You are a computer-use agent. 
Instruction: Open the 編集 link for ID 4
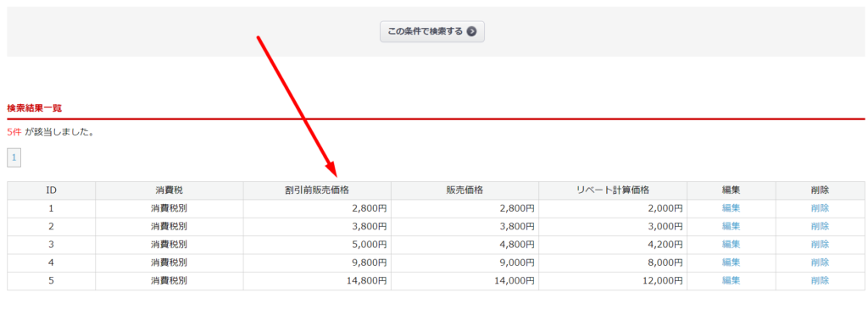tap(731, 262)
